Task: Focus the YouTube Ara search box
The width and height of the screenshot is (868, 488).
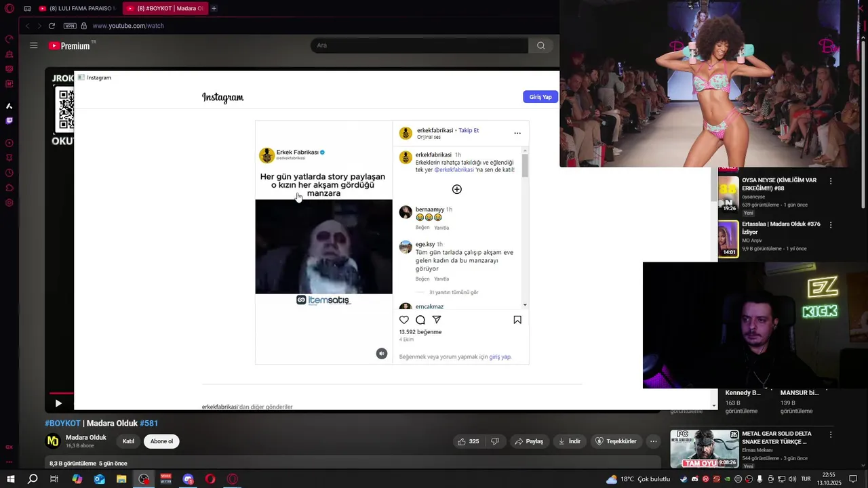Action: tap(419, 45)
